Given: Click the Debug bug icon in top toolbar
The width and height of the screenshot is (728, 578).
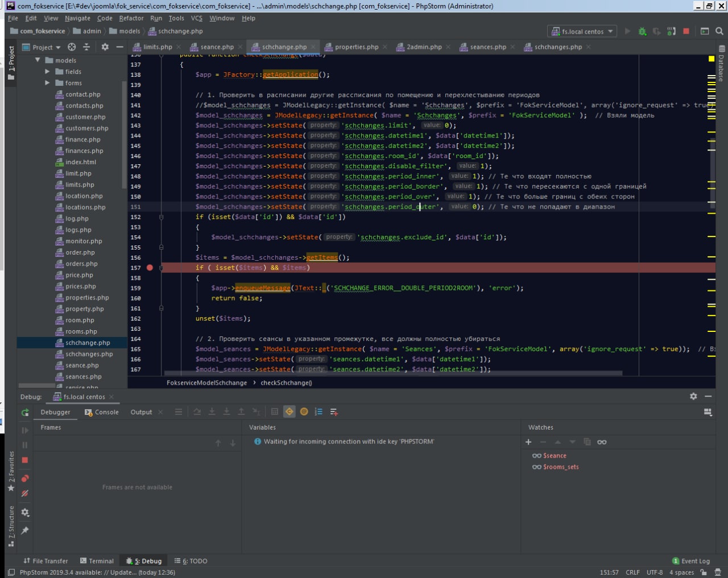Looking at the screenshot, I should (642, 31).
